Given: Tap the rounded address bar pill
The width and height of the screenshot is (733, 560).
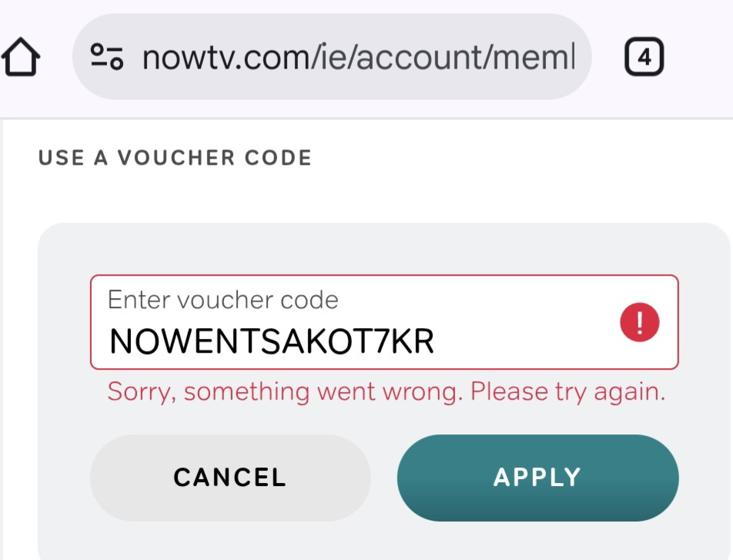Looking at the screenshot, I should click(332, 56).
